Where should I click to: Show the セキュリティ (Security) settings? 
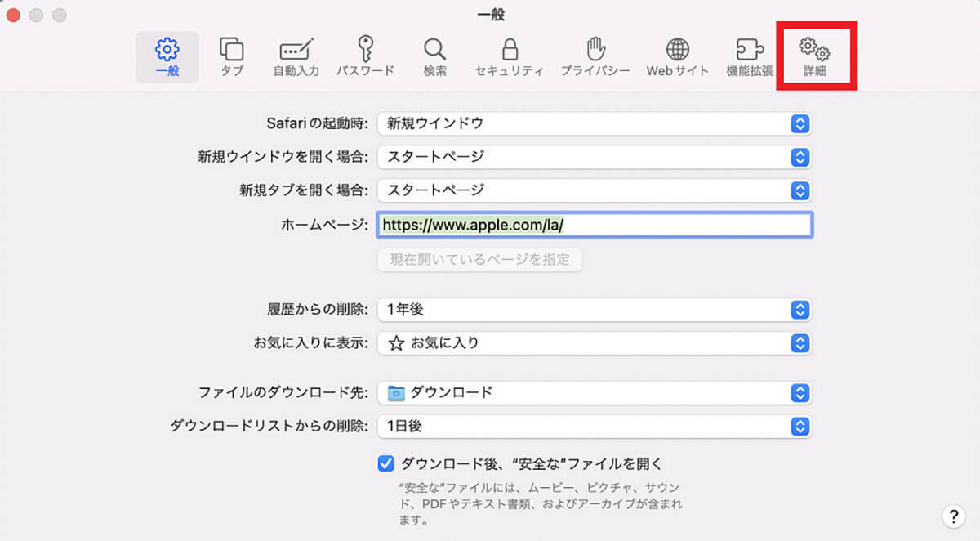coord(510,56)
